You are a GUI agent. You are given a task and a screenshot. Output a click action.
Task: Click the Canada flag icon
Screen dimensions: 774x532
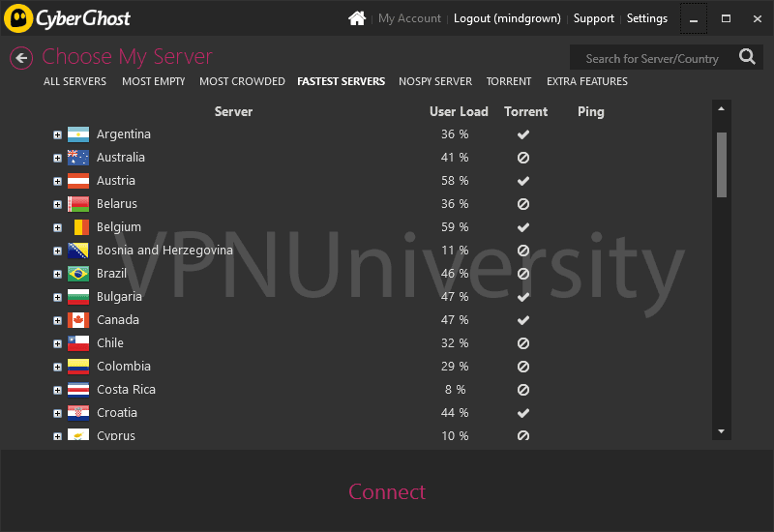click(78, 320)
